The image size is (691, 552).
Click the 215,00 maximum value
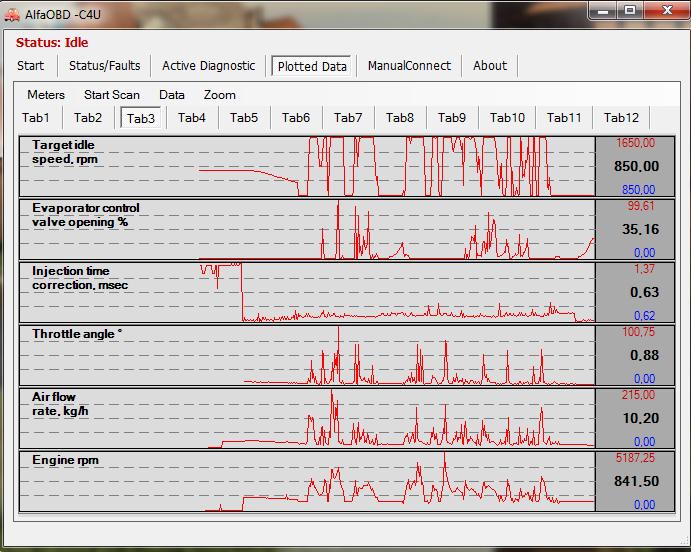coord(638,395)
